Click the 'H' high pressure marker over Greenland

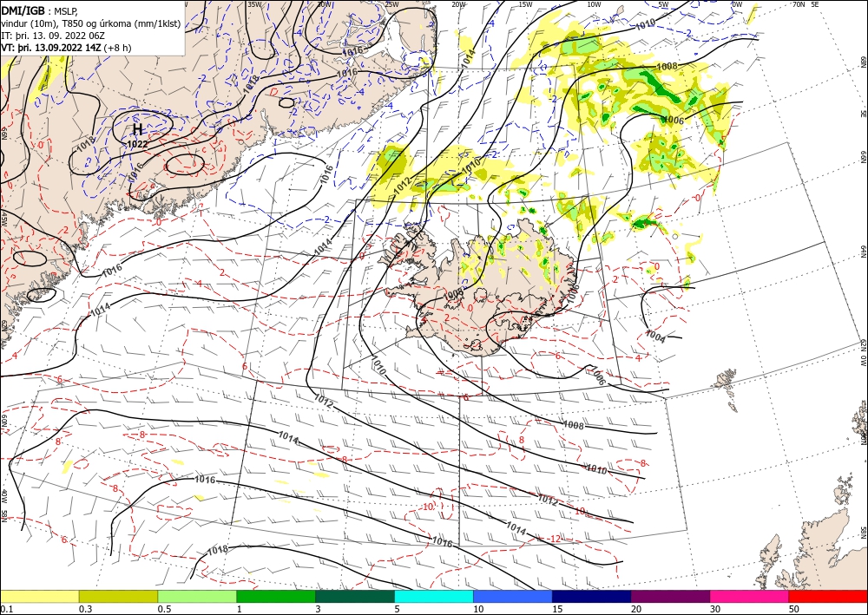click(x=137, y=129)
